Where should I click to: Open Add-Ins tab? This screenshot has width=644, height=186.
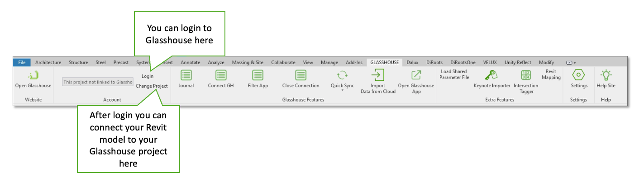[x=354, y=62]
